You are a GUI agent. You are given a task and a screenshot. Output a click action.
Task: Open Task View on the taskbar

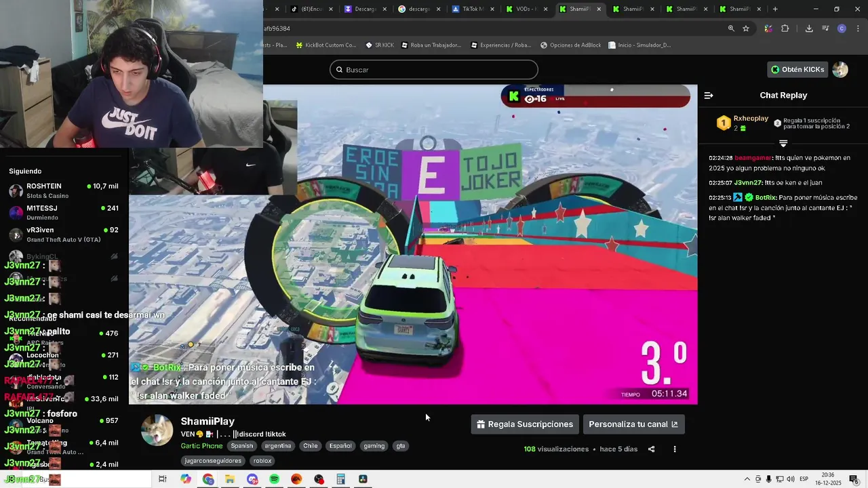(x=163, y=479)
